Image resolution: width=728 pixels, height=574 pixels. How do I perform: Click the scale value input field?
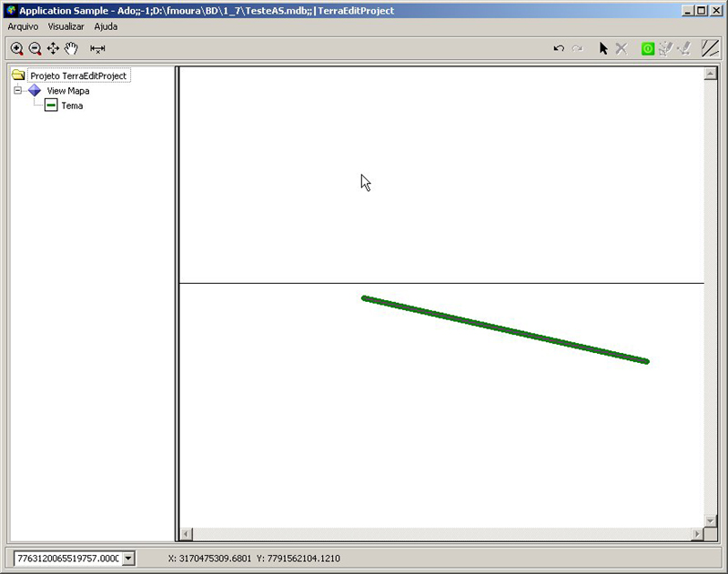[68, 559]
